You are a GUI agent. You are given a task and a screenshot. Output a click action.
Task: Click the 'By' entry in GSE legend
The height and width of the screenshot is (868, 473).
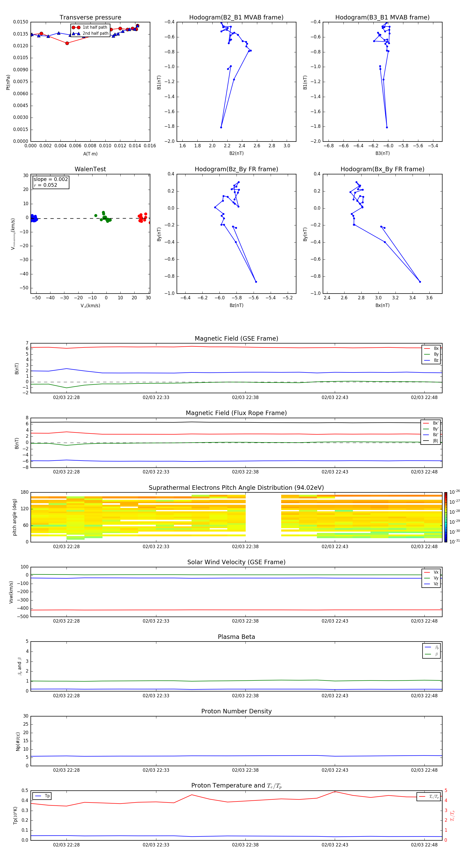click(x=431, y=354)
